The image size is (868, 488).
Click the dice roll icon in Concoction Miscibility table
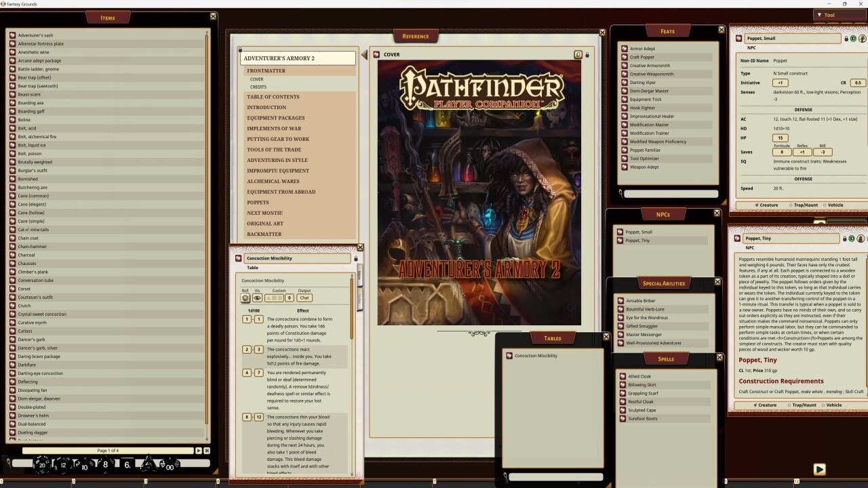(245, 298)
